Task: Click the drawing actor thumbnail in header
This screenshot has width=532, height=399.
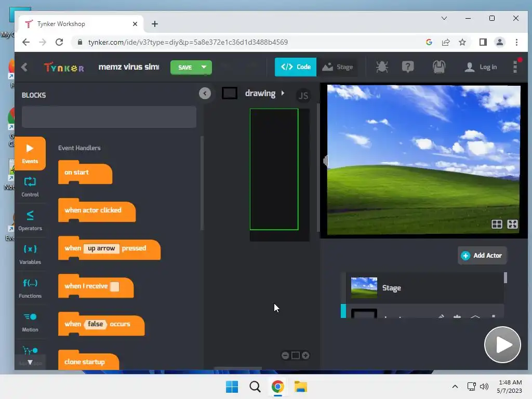Action: [x=229, y=94]
